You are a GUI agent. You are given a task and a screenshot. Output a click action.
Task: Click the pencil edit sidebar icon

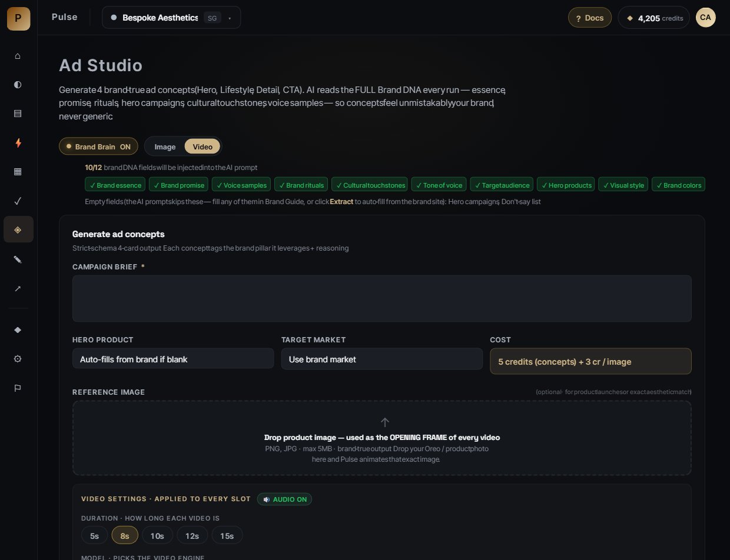click(18, 259)
